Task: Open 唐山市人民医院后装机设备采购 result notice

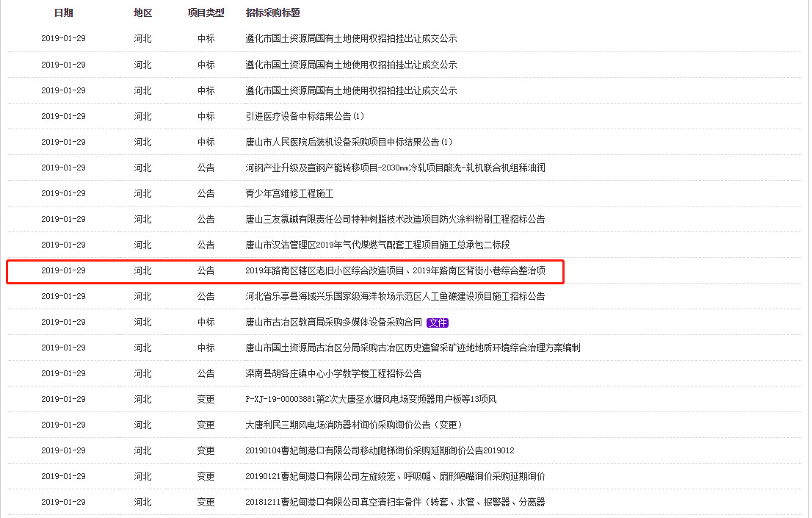Action: coord(349,142)
